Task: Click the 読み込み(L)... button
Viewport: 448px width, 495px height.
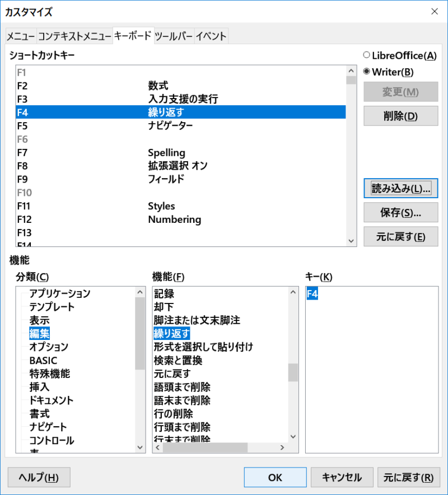Action: click(x=400, y=189)
